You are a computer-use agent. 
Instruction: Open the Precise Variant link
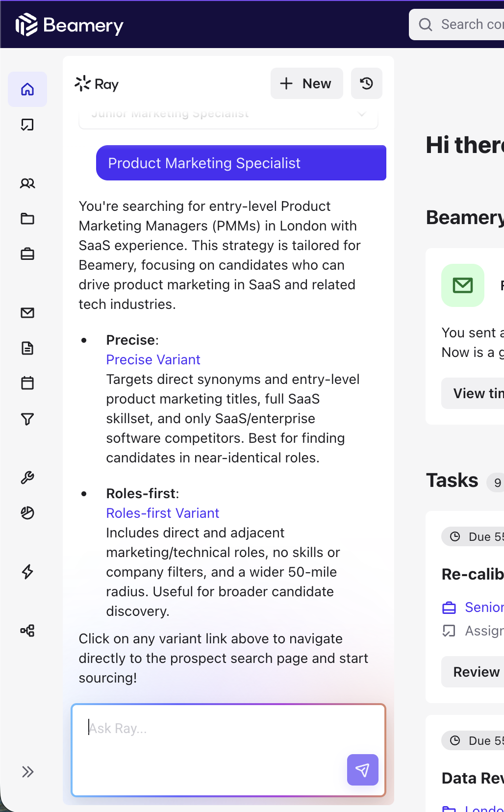click(x=153, y=360)
